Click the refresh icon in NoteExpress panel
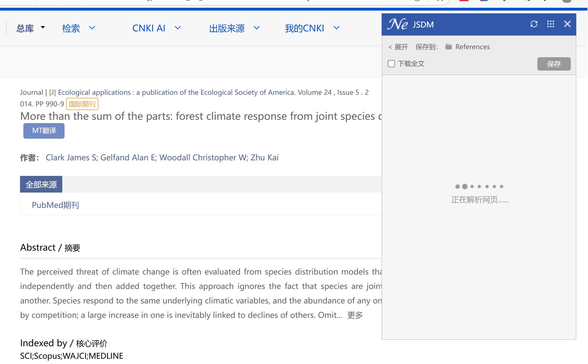Viewport: 588px width, 364px height. pyautogui.click(x=534, y=24)
